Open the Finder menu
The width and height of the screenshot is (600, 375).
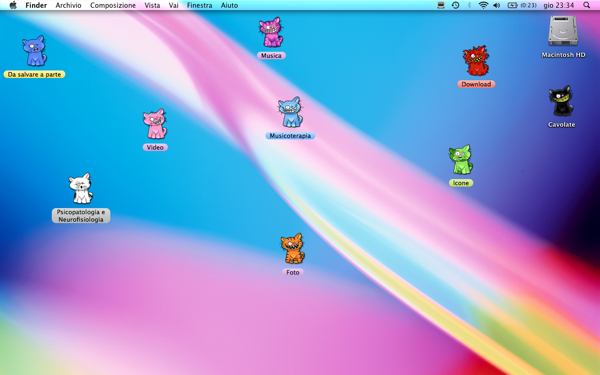coord(36,5)
